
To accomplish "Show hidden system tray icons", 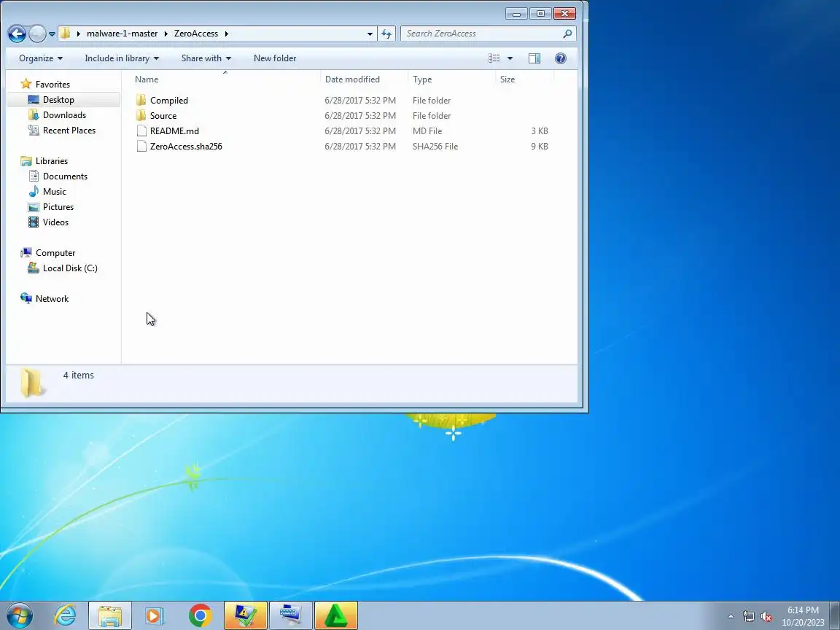I will pyautogui.click(x=731, y=617).
